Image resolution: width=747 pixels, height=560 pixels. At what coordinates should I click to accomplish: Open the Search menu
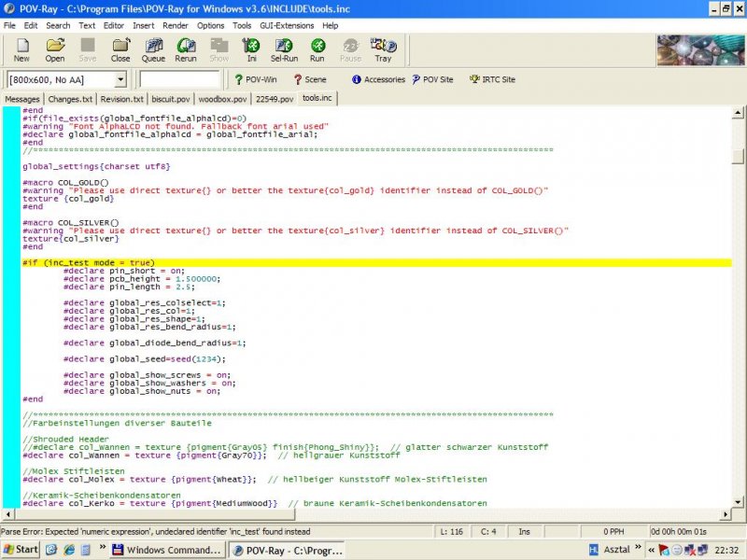coord(58,26)
